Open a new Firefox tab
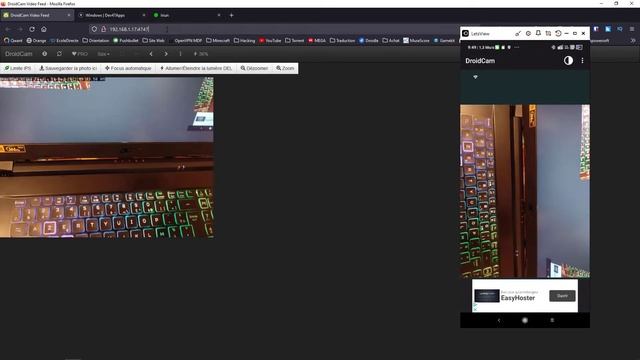This screenshot has height=360, width=640. click(231, 15)
